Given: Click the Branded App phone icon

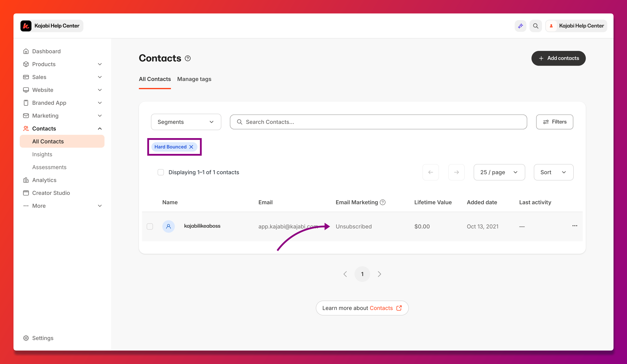Looking at the screenshot, I should pos(26,103).
